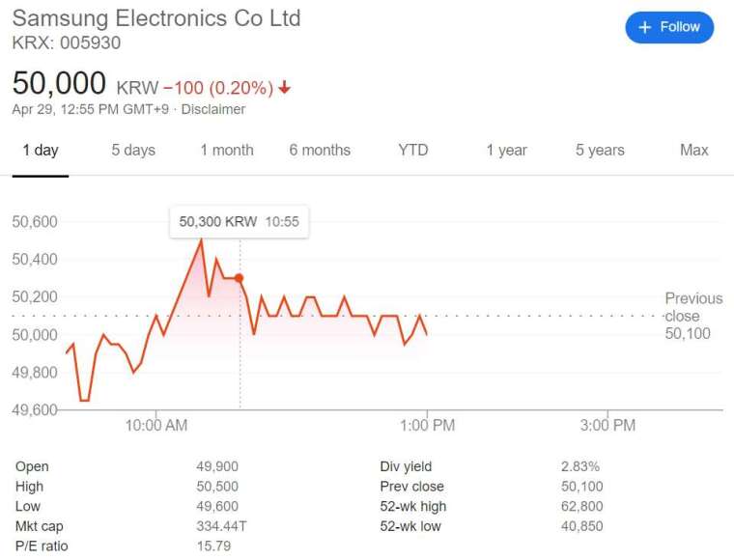This screenshot has width=734, height=560.
Task: Follow Samsung Electronics stock
Action: coord(669,27)
